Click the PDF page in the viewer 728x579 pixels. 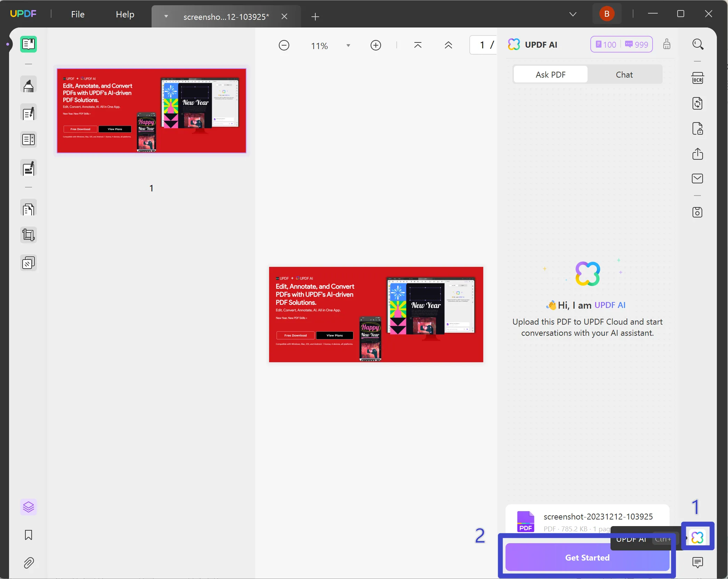(376, 315)
